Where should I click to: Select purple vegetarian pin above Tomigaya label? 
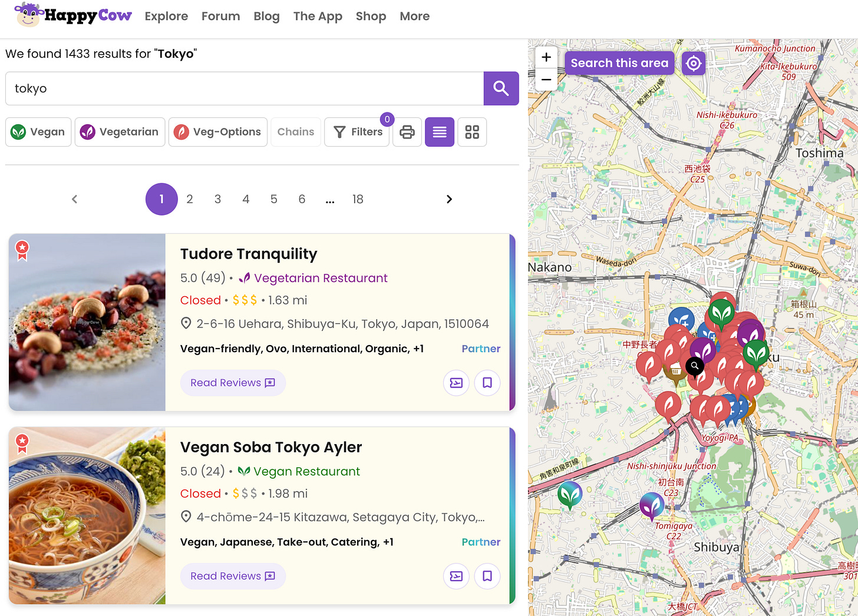[652, 505]
